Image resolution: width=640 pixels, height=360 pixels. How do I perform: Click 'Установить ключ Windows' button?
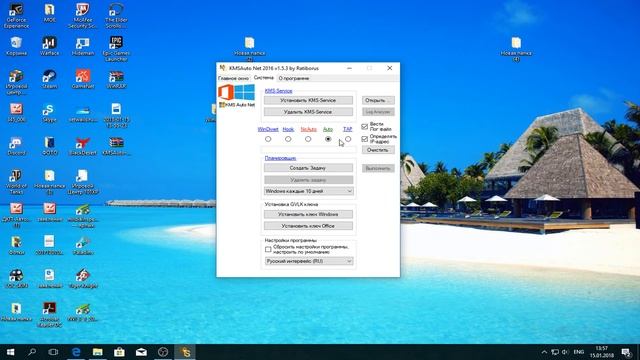(309, 214)
